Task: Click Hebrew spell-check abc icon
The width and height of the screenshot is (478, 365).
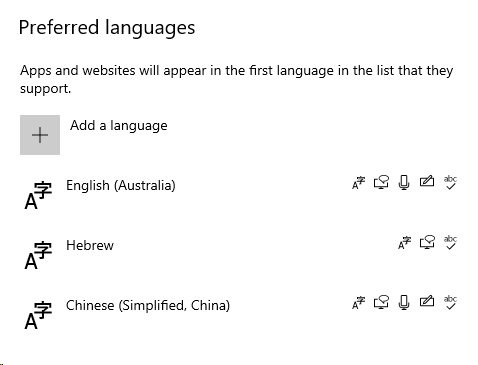Action: click(x=450, y=243)
